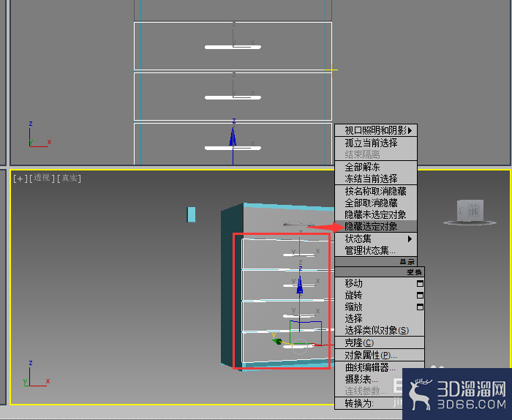Open the 真实 shading mode menu
The width and height of the screenshot is (512, 420).
click(69, 178)
